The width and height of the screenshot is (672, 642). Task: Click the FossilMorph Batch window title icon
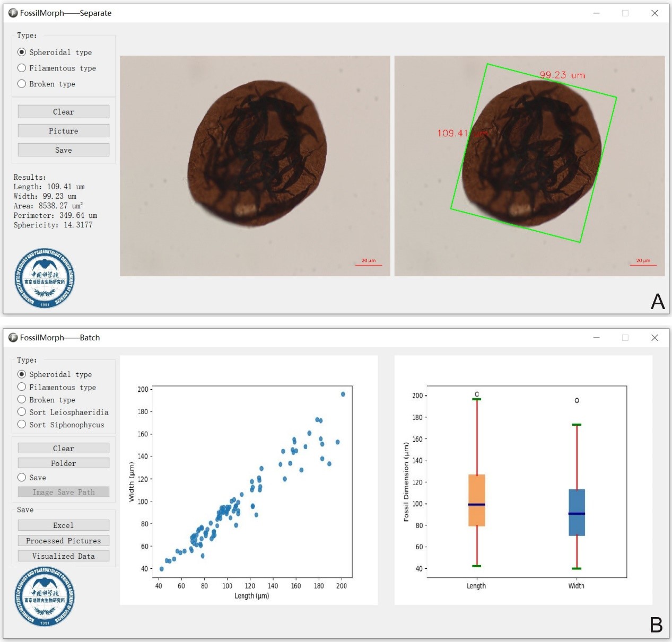[13, 338]
